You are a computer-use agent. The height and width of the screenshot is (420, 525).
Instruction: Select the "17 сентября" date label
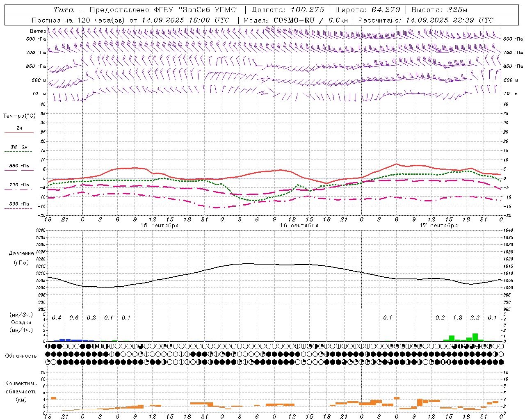pos(438,226)
